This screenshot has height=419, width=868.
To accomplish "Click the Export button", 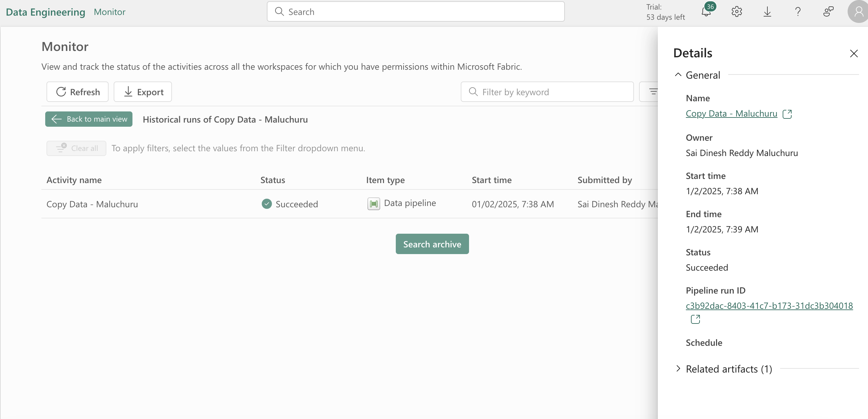I will 143,92.
